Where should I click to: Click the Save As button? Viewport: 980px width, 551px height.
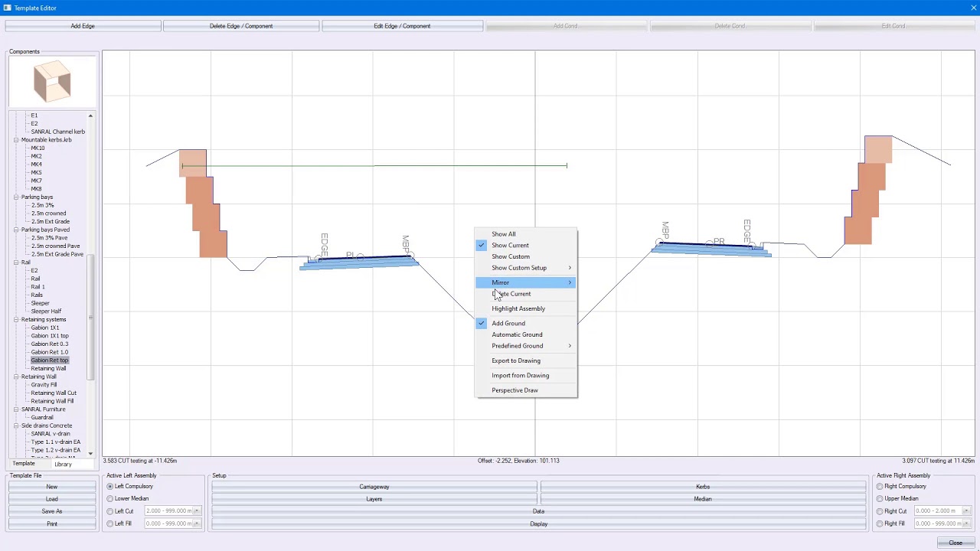(52, 511)
